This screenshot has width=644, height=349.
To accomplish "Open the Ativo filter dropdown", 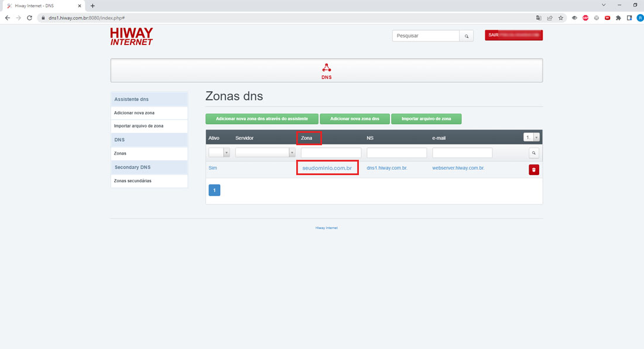I will click(x=219, y=152).
